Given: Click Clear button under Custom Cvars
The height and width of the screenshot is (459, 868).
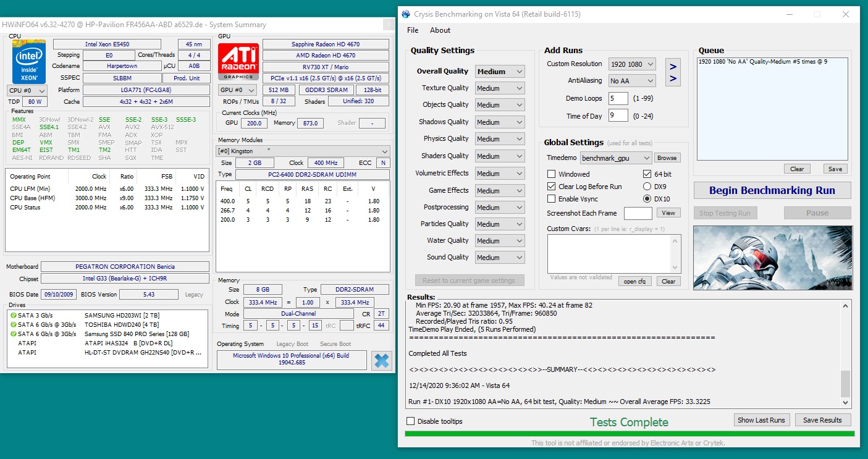Looking at the screenshot, I should tap(668, 281).
